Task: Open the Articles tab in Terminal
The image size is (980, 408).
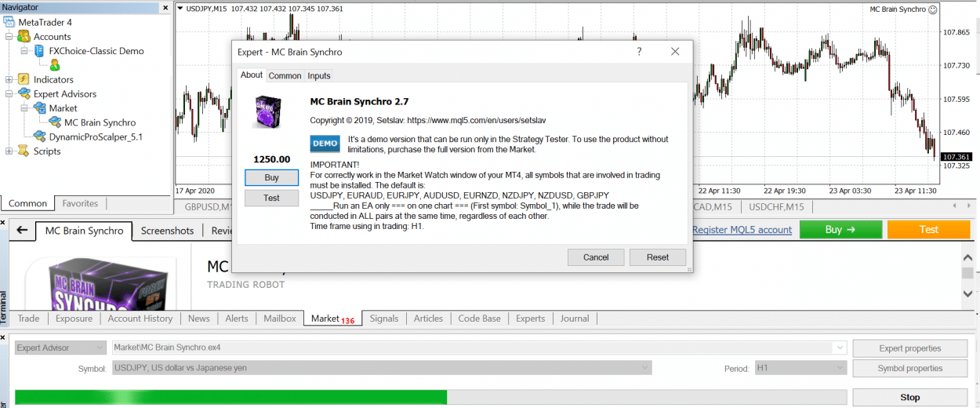Action: coord(428,319)
